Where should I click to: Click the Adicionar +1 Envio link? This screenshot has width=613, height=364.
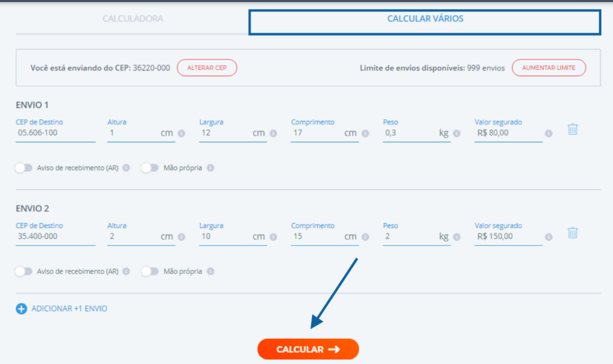[x=69, y=308]
